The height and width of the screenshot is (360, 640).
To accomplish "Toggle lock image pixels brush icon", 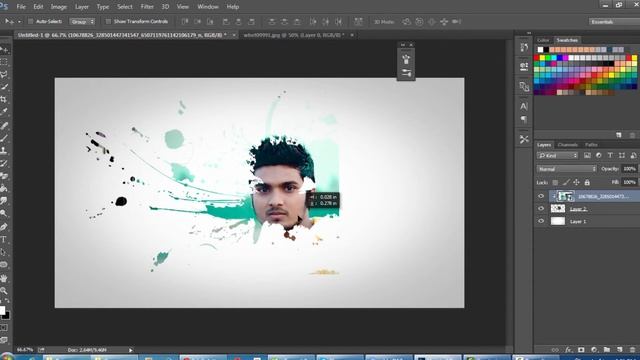I will click(566, 182).
